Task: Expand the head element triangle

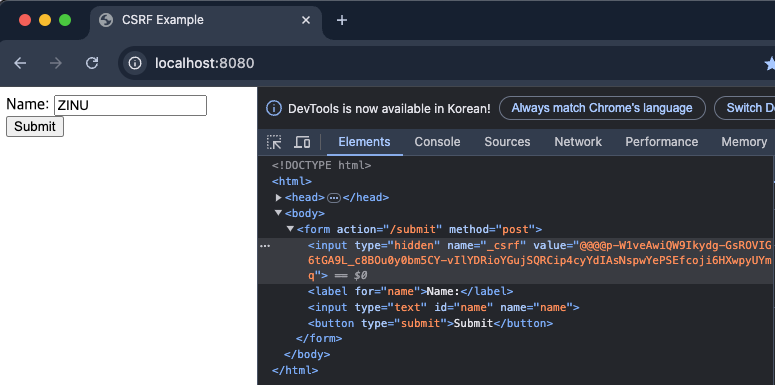Action: (279, 198)
